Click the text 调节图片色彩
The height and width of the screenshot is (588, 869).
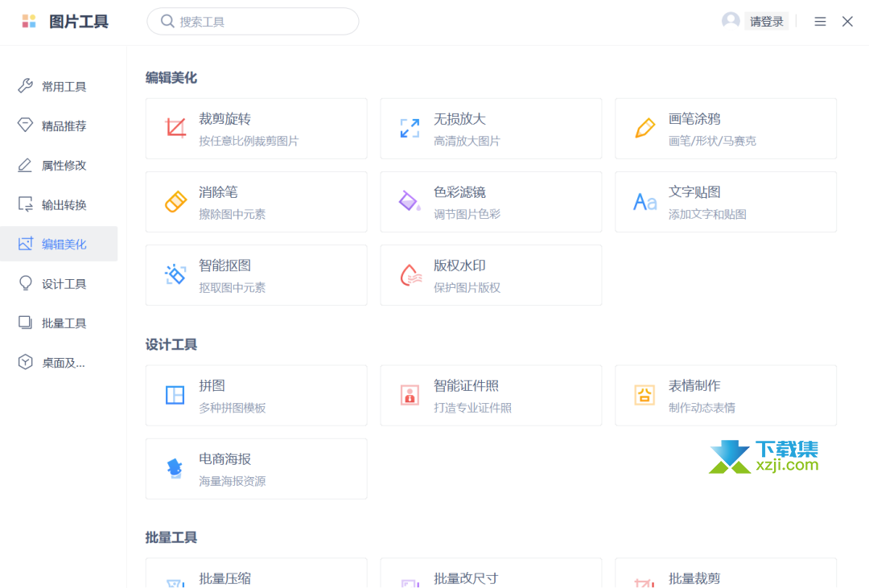click(467, 214)
